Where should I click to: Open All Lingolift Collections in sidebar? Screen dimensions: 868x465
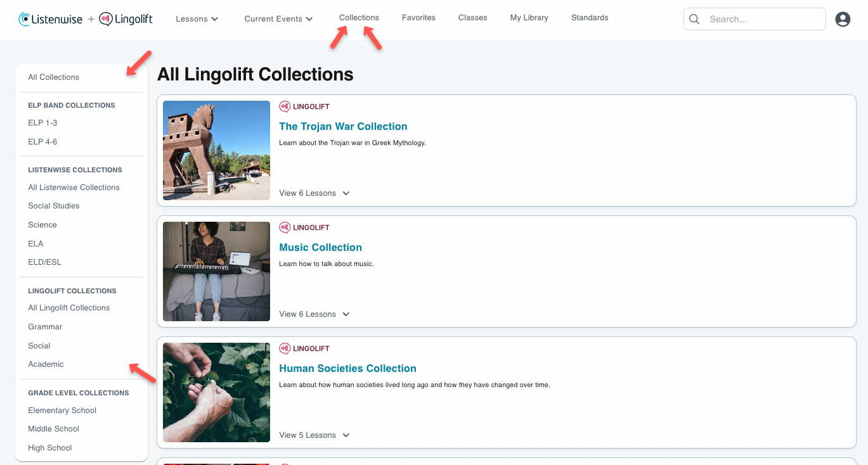69,308
